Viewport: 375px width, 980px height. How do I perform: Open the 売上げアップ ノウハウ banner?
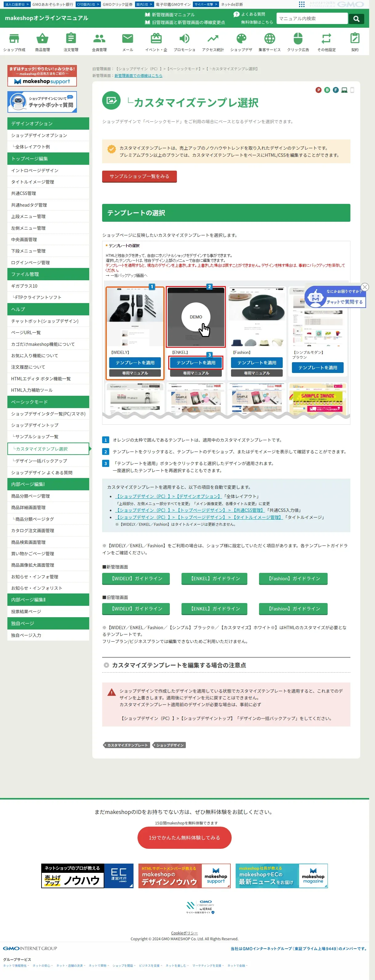tap(87, 876)
